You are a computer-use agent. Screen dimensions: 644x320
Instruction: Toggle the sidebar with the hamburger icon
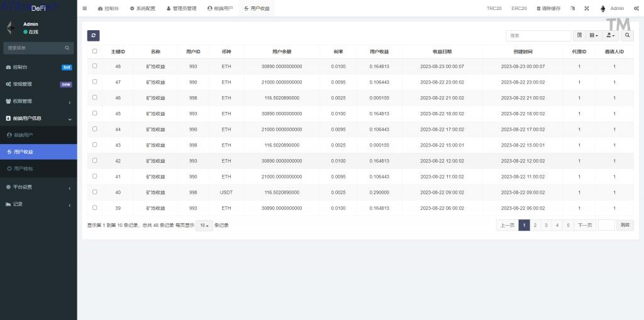[85, 8]
